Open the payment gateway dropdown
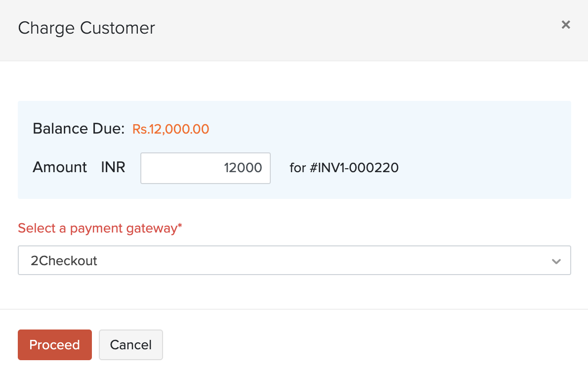Screen dimensions: 588x376 pos(294,260)
